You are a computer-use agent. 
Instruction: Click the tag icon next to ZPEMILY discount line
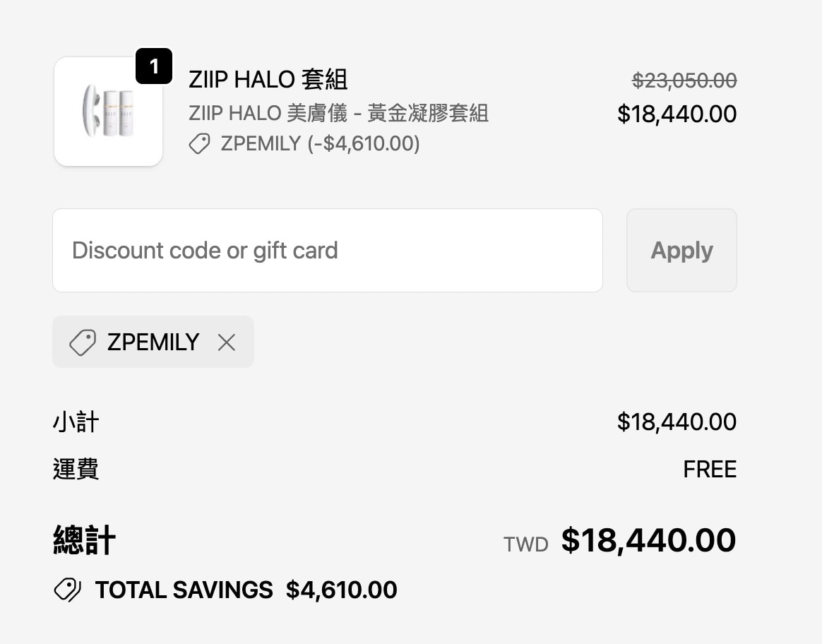coord(198,144)
